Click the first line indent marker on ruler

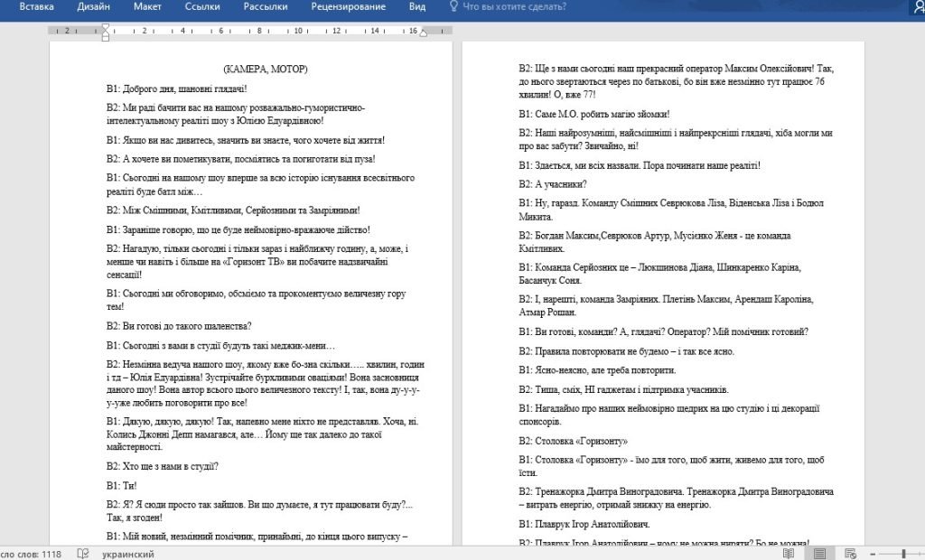[105, 26]
